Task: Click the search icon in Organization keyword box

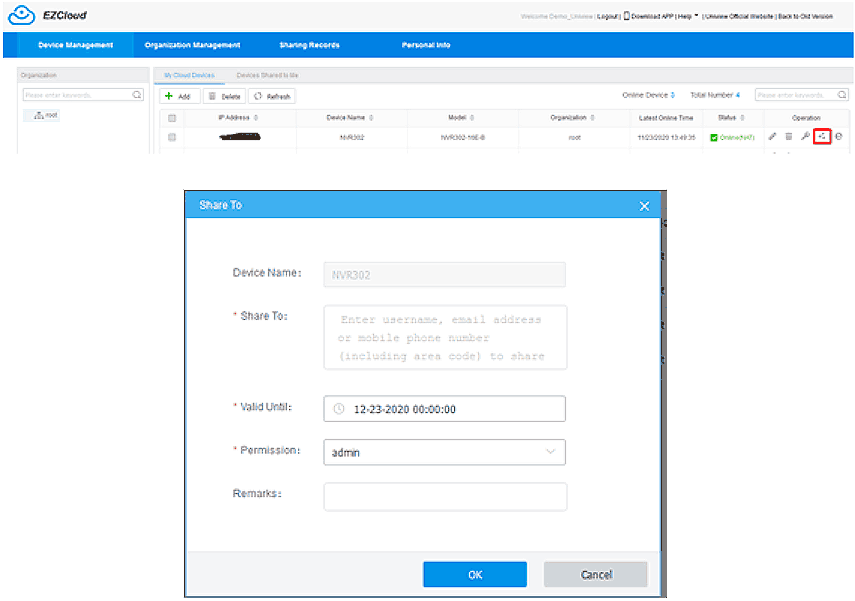Action: tap(137, 95)
